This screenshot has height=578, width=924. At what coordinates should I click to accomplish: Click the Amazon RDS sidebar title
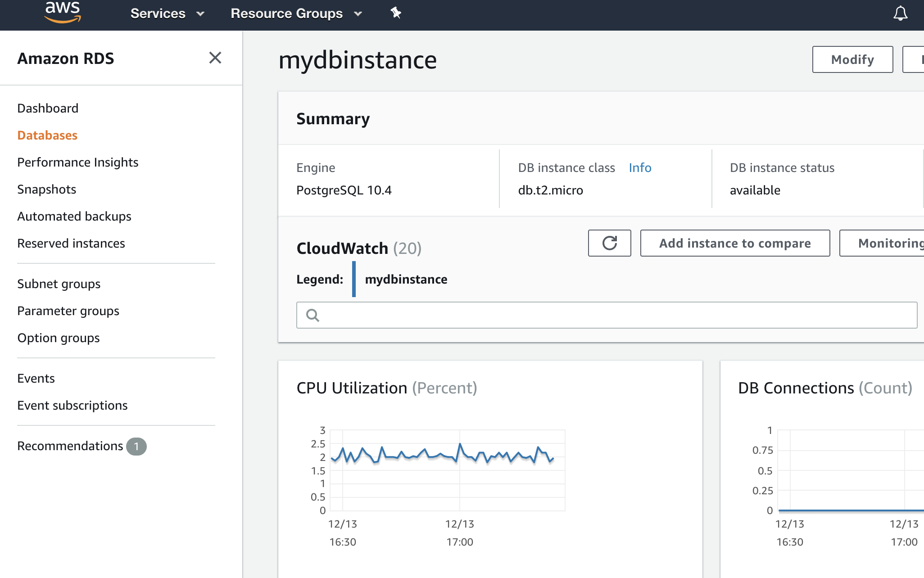[65, 59]
